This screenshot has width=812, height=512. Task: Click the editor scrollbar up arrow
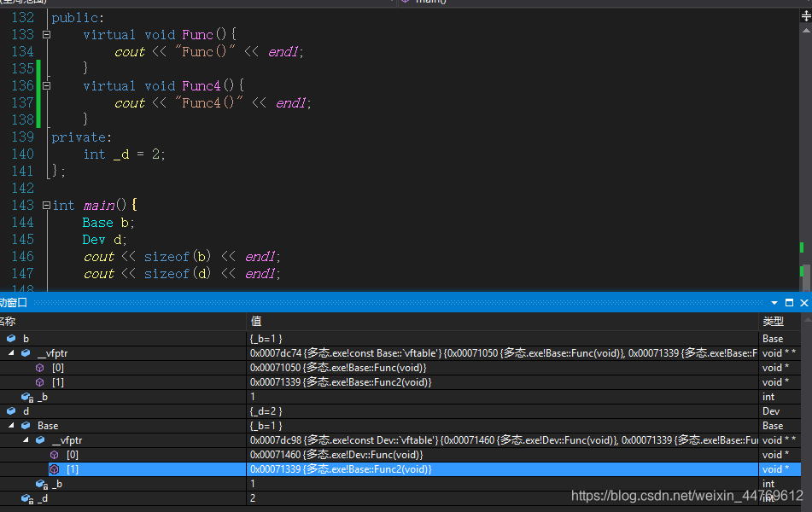[806, 31]
